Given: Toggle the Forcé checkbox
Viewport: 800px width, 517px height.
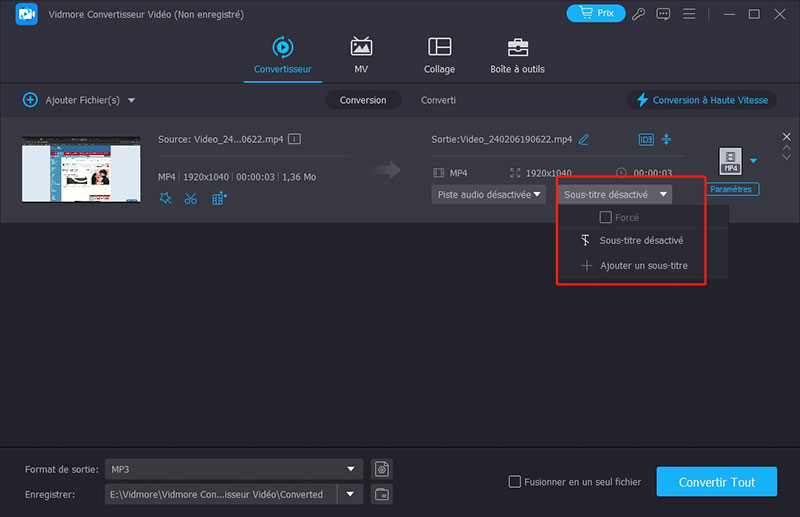Looking at the screenshot, I should [605, 217].
